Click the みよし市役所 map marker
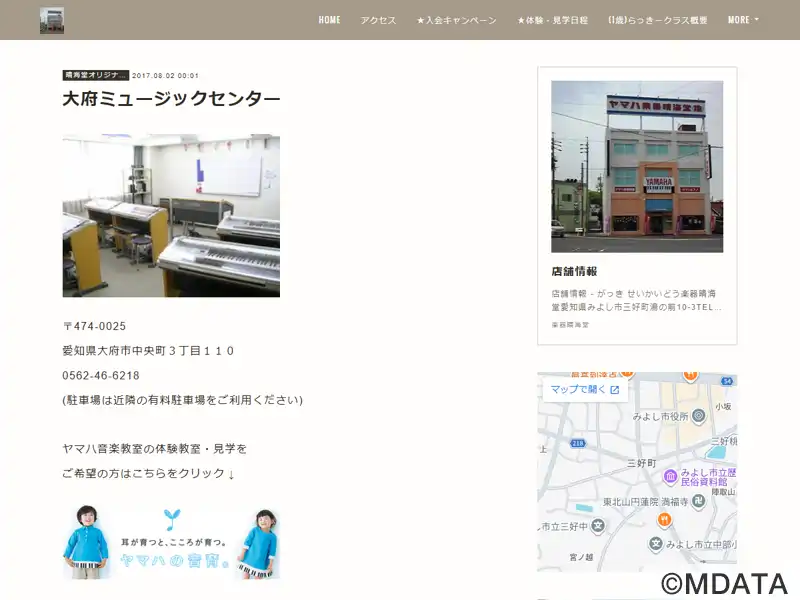 pyautogui.click(x=698, y=416)
